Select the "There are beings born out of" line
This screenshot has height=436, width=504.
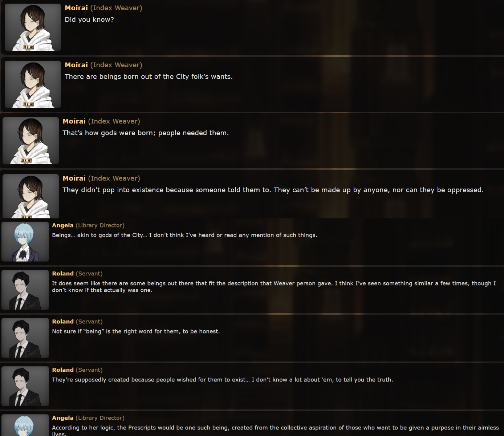pos(149,77)
